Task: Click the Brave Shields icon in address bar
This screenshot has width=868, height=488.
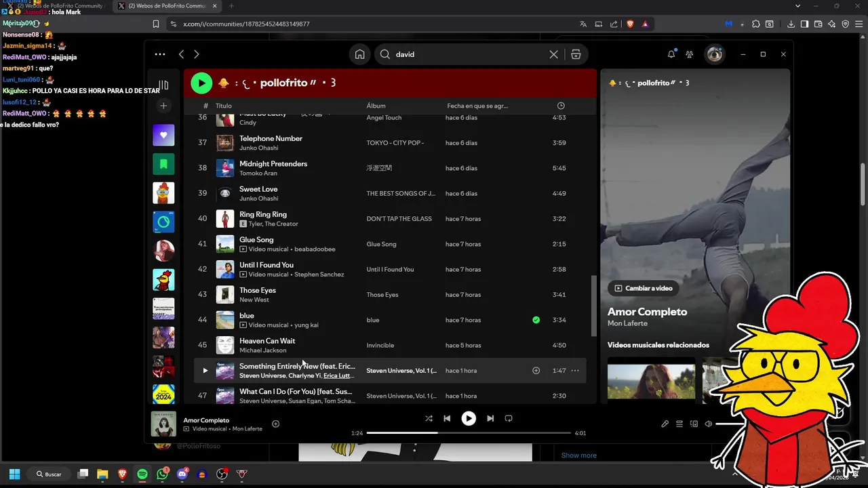Action: 630,24
